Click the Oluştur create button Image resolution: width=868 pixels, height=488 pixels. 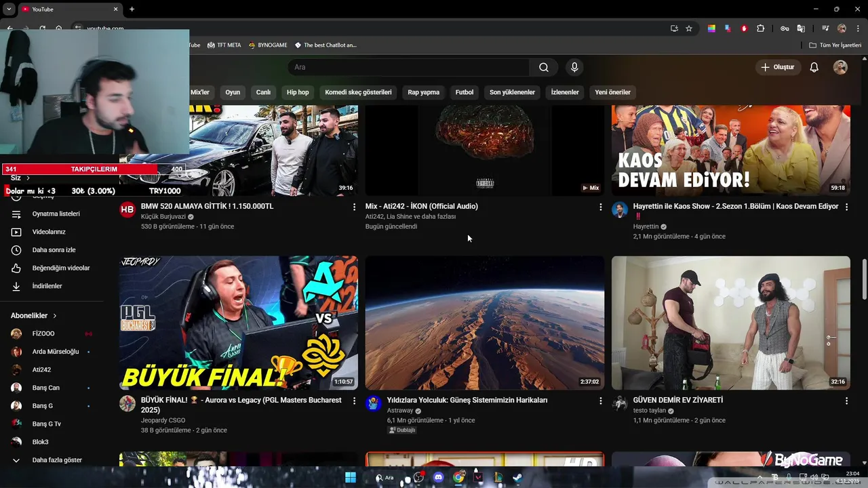(x=777, y=67)
